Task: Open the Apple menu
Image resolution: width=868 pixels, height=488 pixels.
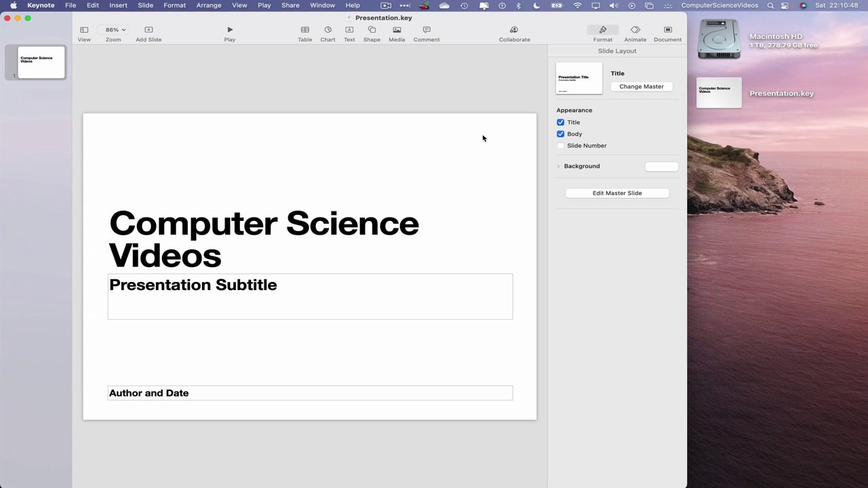Action: click(x=13, y=5)
